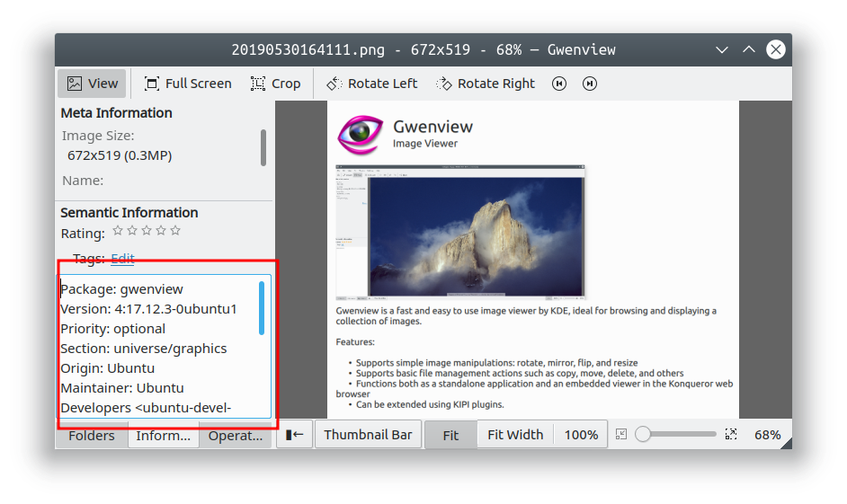Enable Fit Width zoom
The width and height of the screenshot is (847, 504).
pos(515,435)
